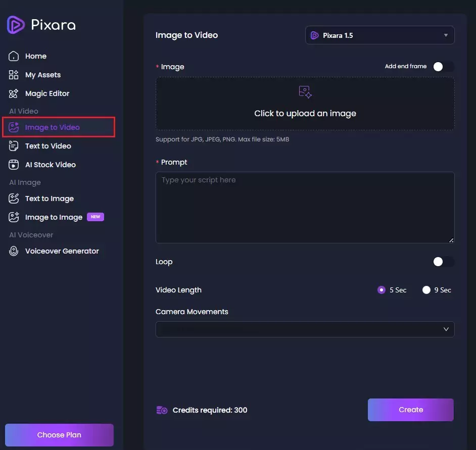Viewport: 476px width, 450px height.
Task: Click the Choose Plan button
Action: click(59, 435)
